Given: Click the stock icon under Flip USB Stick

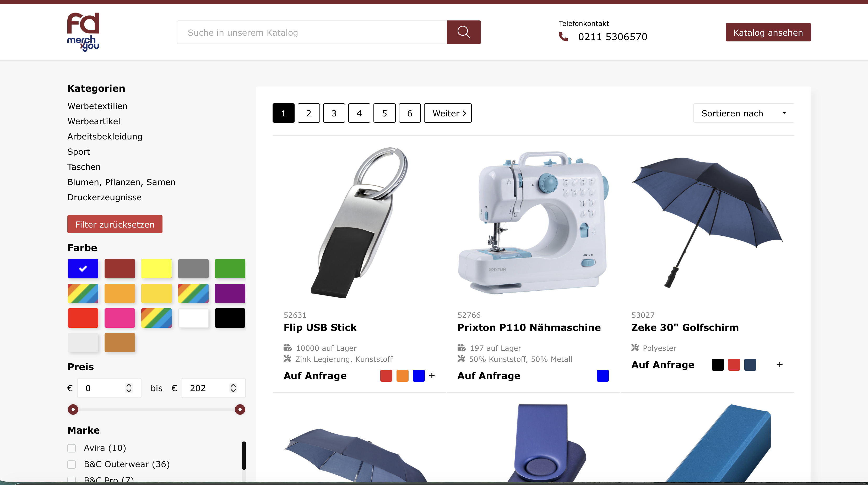Looking at the screenshot, I should pos(287,347).
